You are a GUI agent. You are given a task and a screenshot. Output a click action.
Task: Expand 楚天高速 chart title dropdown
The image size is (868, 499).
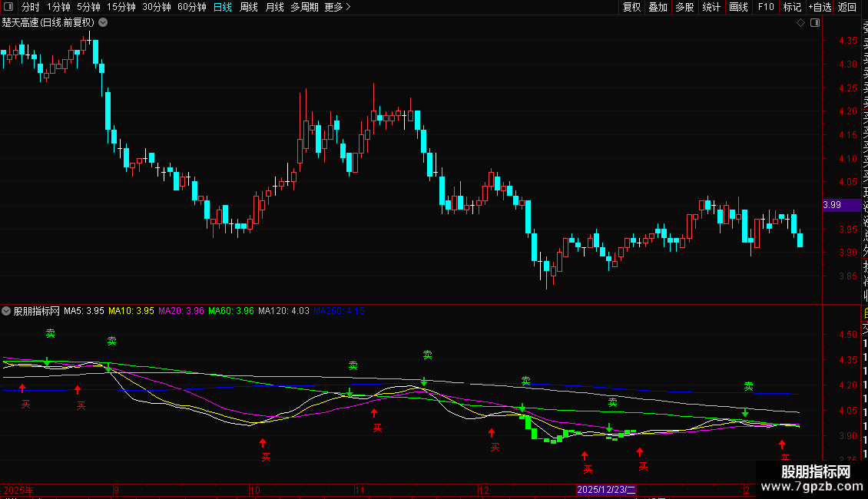click(103, 23)
